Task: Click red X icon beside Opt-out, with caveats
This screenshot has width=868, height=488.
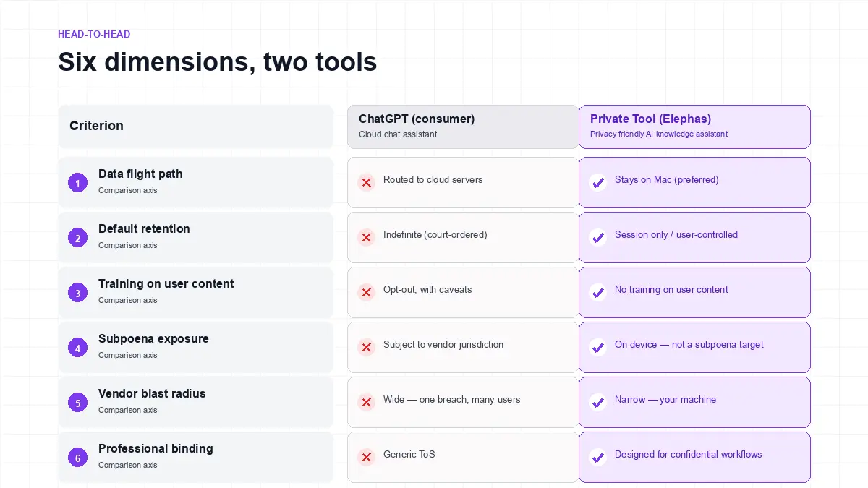Action: (x=367, y=293)
